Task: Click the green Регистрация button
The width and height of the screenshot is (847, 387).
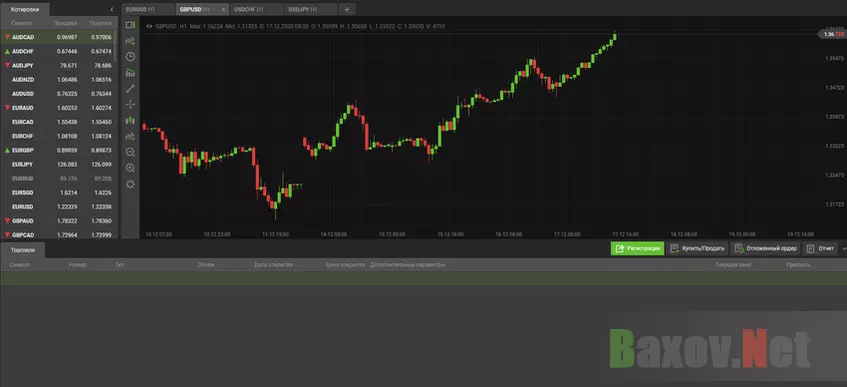Action: click(637, 249)
